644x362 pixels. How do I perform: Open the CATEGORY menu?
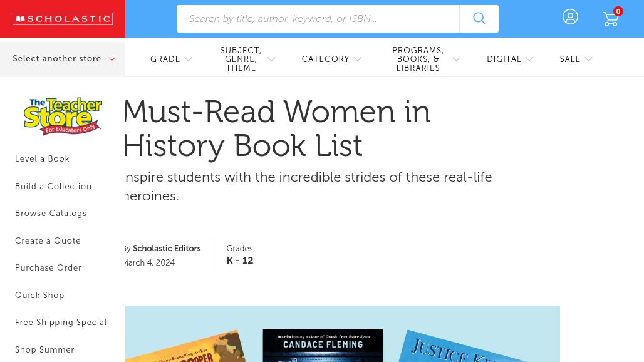click(325, 59)
